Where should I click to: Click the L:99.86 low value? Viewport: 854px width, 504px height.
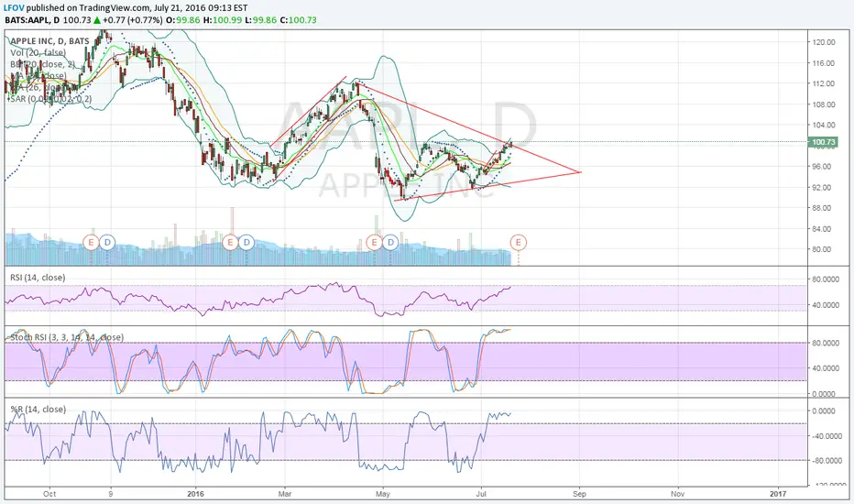click(261, 20)
